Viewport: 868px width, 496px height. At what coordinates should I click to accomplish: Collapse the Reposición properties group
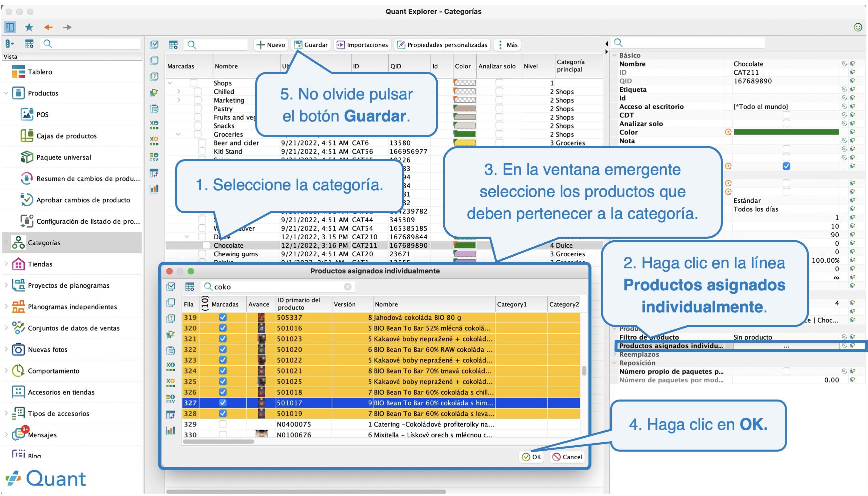click(614, 363)
